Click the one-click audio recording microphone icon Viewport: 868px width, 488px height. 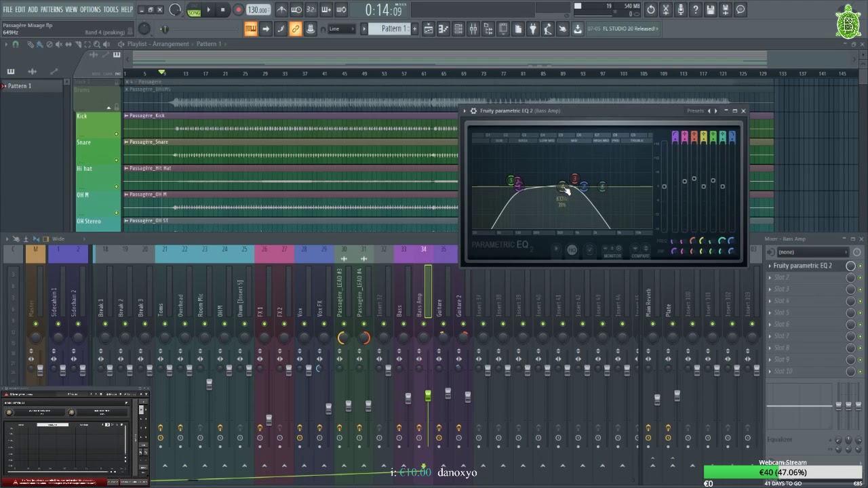point(681,9)
